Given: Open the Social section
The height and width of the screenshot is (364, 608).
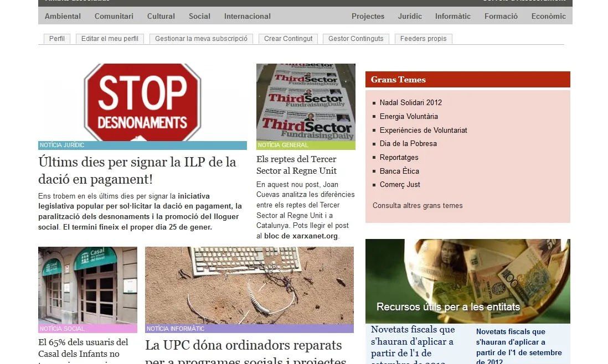Looking at the screenshot, I should 200,16.
